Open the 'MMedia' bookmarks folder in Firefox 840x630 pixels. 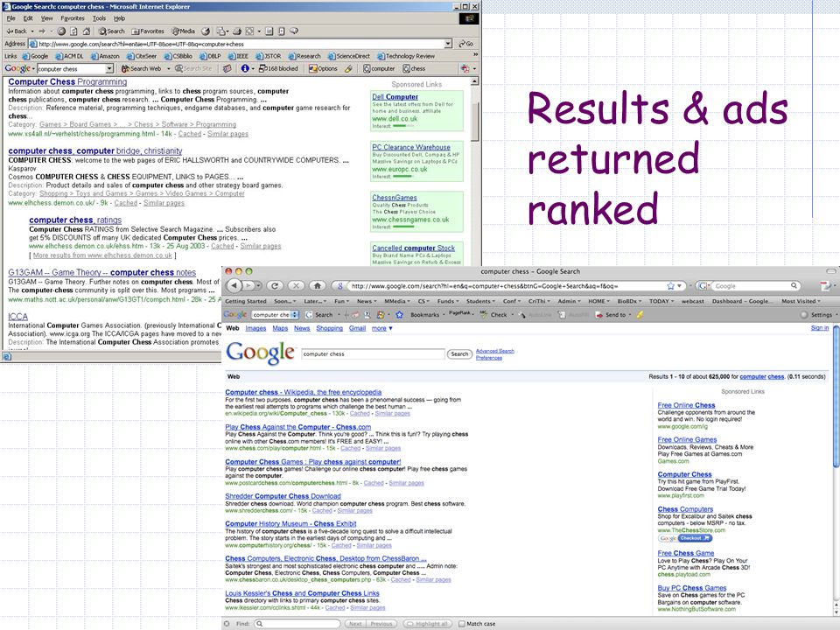click(x=397, y=302)
